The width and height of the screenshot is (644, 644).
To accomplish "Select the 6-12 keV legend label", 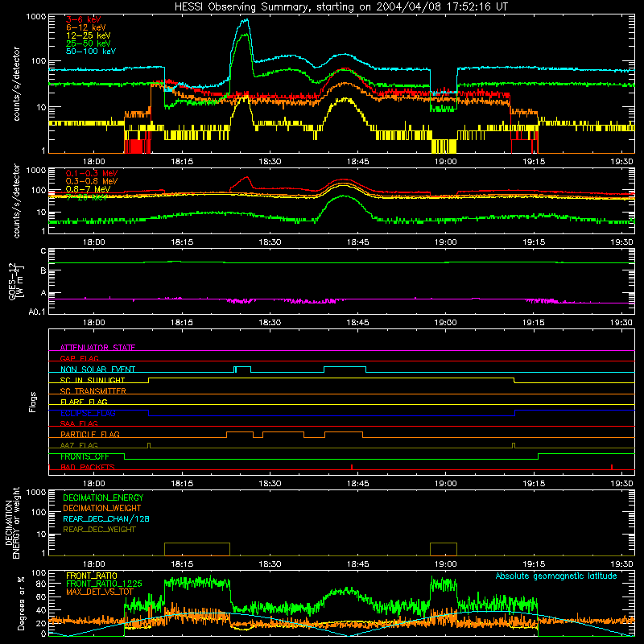I will (86, 27).
